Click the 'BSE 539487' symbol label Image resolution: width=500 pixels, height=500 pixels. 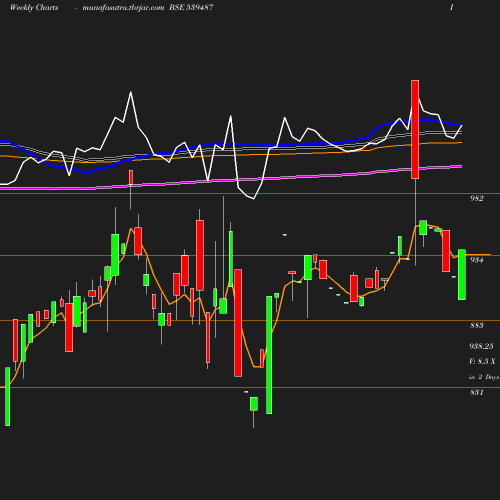[x=191, y=8]
